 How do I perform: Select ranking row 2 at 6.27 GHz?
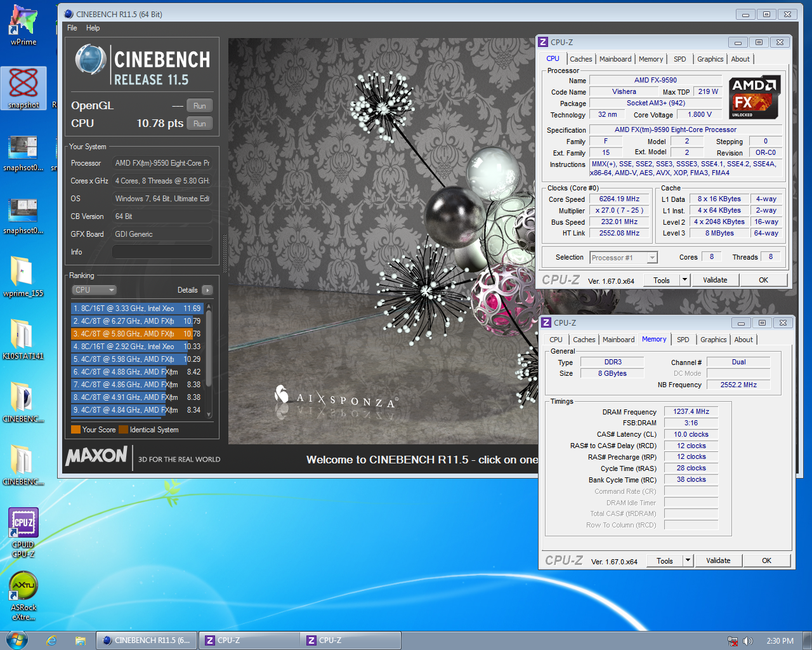137,321
